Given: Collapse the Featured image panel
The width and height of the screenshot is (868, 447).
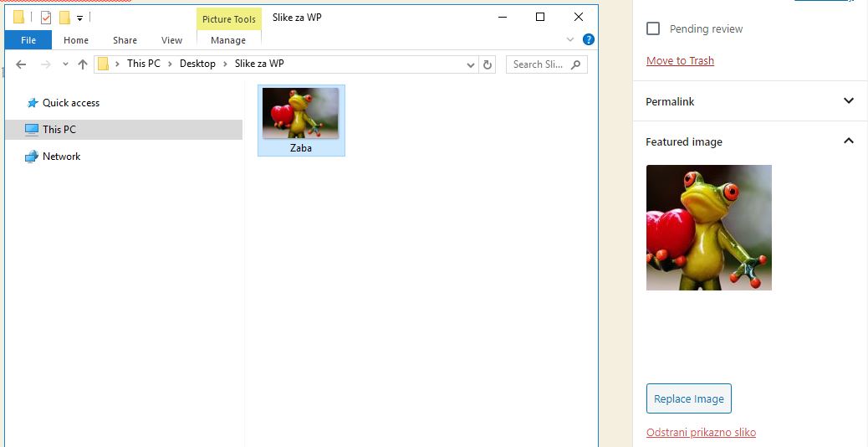Looking at the screenshot, I should pyautogui.click(x=848, y=141).
